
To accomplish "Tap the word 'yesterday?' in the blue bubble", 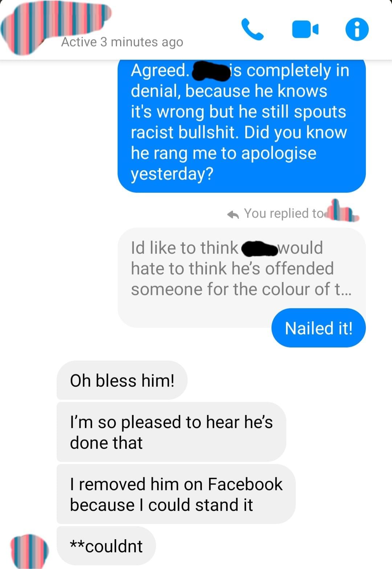I will (172, 174).
